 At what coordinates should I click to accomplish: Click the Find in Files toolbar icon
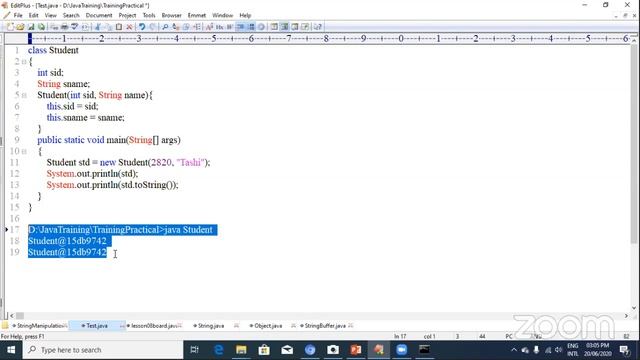pos(186,27)
